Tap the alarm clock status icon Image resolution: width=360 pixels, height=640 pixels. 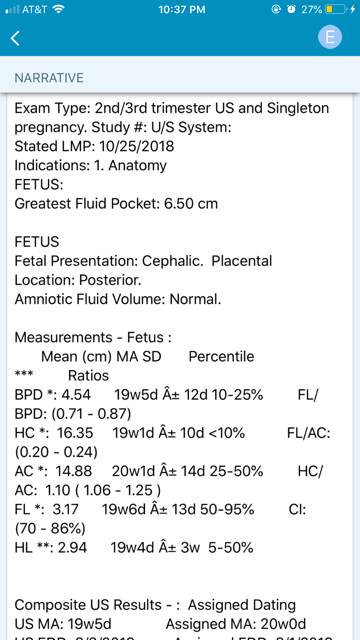pos(291,9)
